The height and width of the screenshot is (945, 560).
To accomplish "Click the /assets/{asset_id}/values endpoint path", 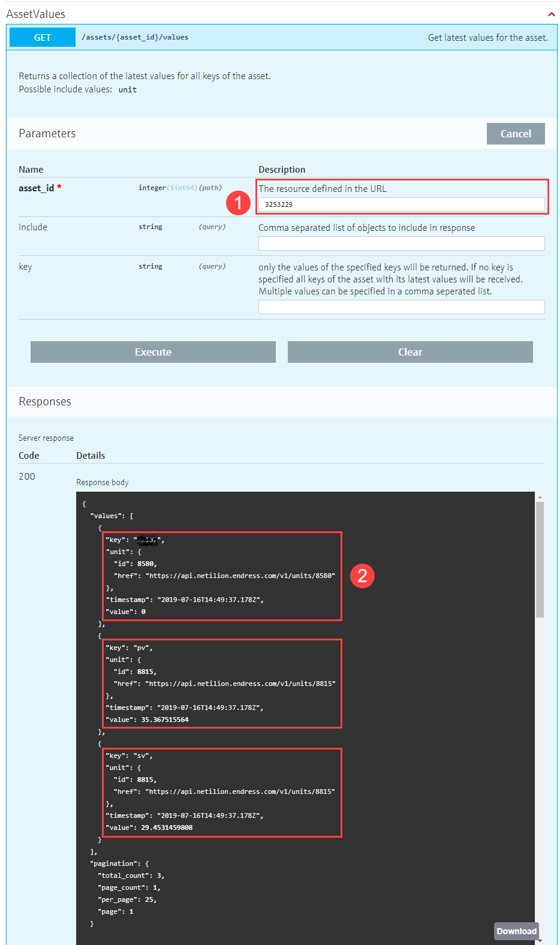I will click(135, 37).
